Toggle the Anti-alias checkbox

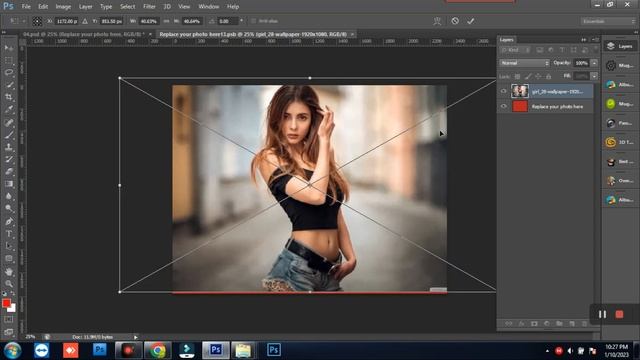pos(253,21)
